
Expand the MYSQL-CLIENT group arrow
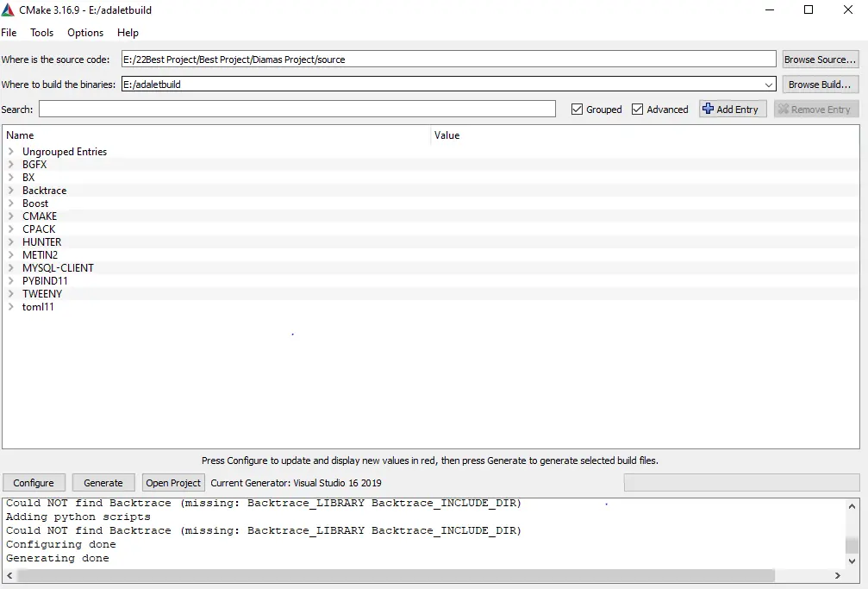click(x=11, y=267)
